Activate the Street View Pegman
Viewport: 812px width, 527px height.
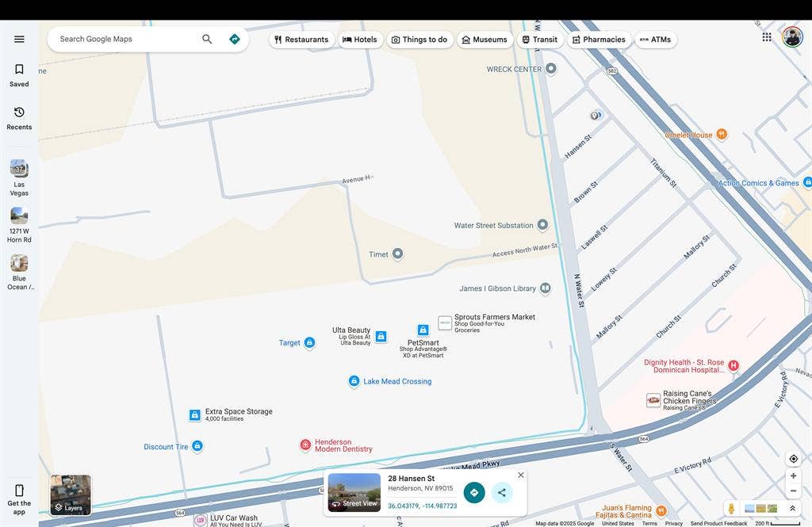pyautogui.click(x=730, y=509)
